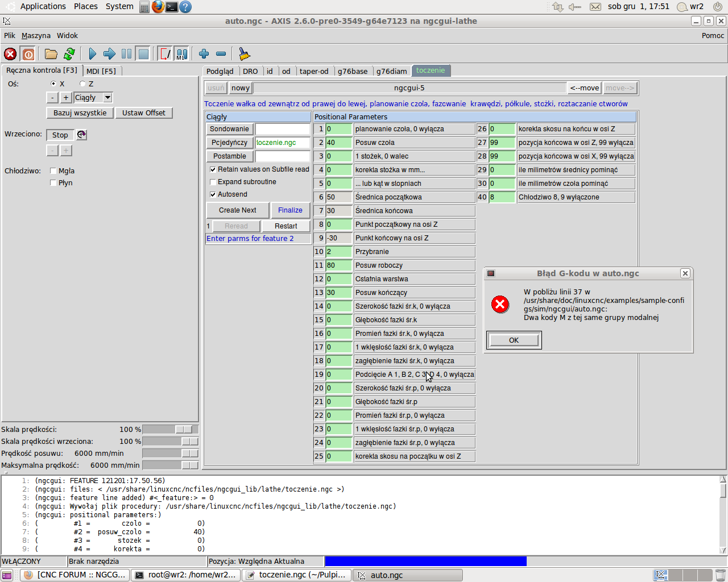Open the trash icon in bottom panel
This screenshot has height=582, width=728.
[x=721, y=575]
